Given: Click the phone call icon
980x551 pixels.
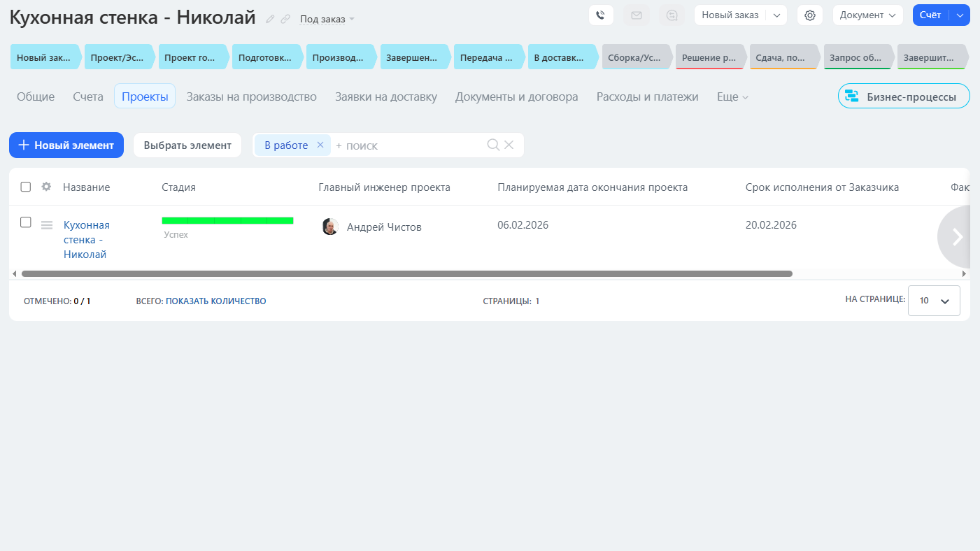Looking at the screenshot, I should [x=600, y=15].
